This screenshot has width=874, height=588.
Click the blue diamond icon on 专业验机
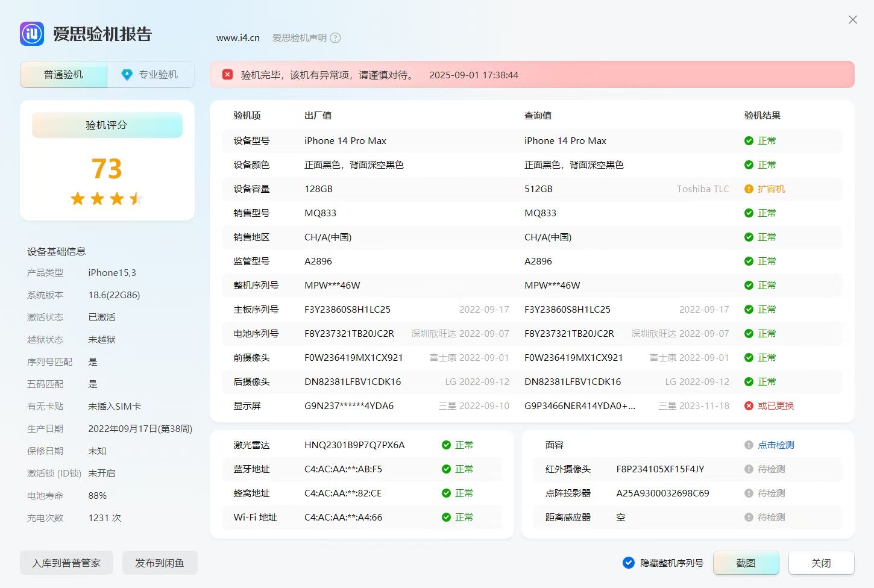[x=127, y=75]
